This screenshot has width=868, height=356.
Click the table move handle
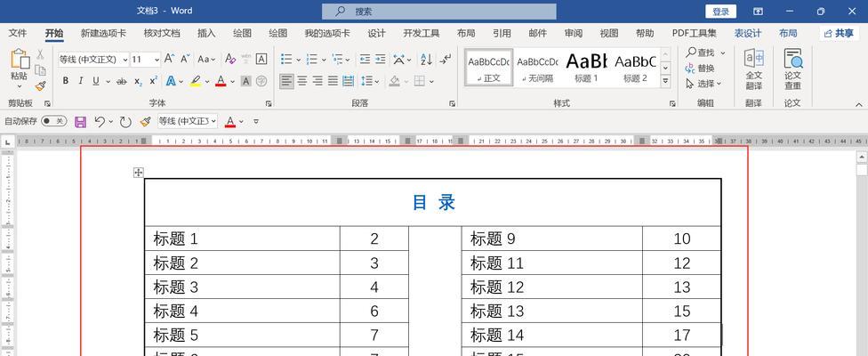point(139,173)
